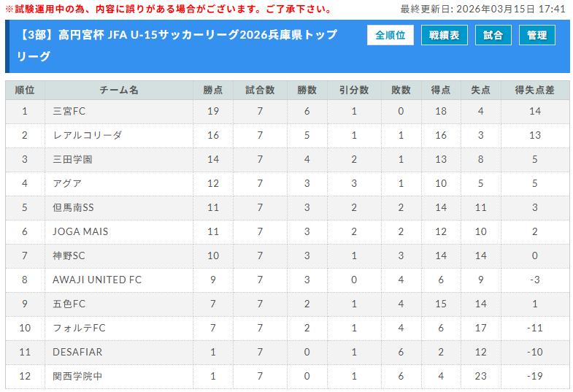The image size is (573, 392).
Task: Select team name 三宮FC
Action: point(69,112)
